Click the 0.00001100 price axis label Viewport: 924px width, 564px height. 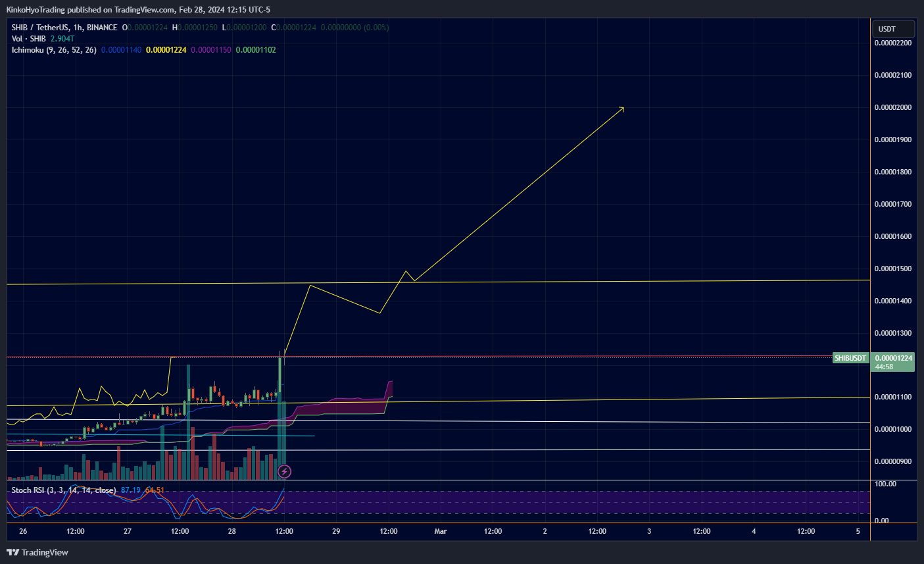pos(893,397)
